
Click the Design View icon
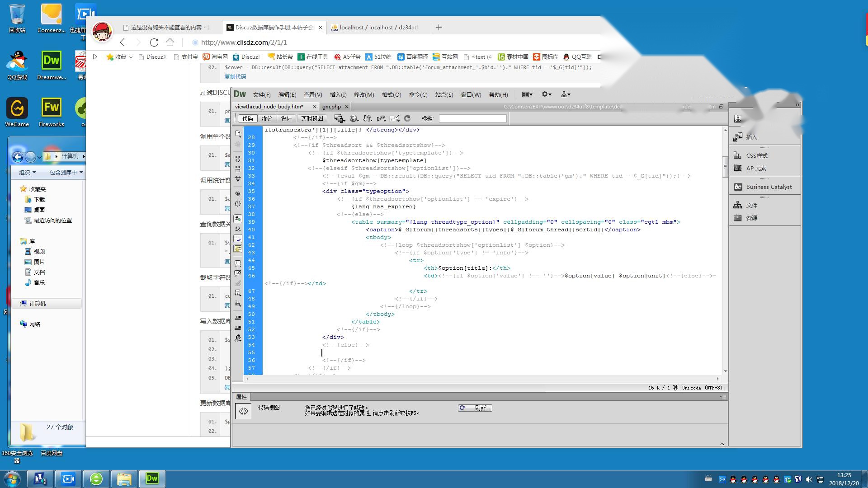[x=285, y=118]
